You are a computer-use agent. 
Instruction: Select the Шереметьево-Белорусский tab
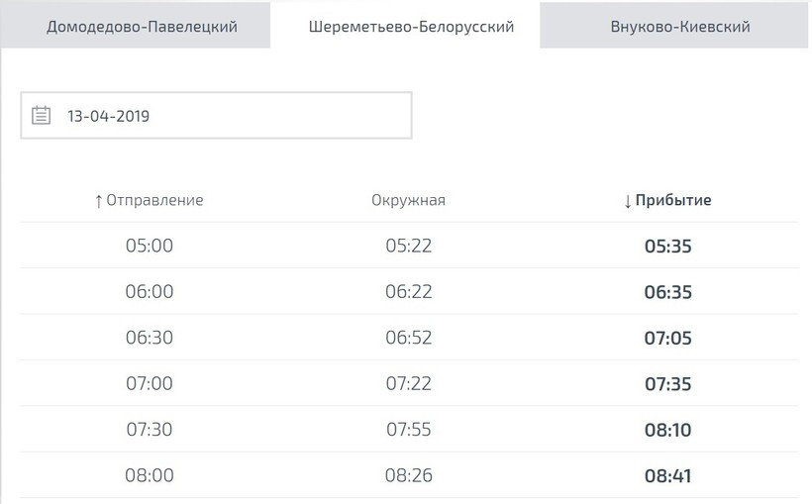[406, 27]
